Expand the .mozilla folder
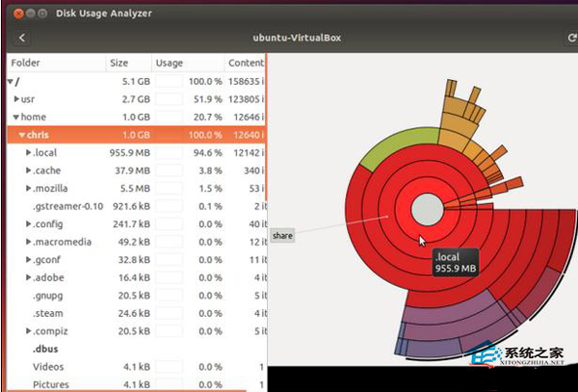The width and height of the screenshot is (578, 392). tap(28, 188)
